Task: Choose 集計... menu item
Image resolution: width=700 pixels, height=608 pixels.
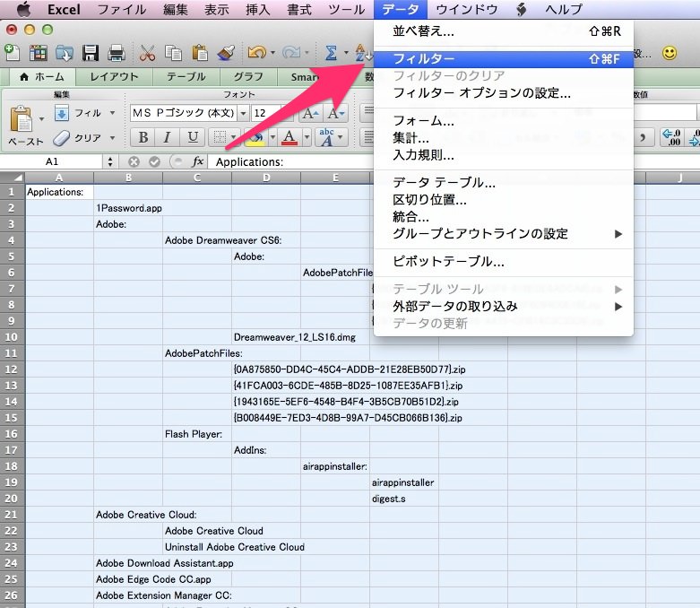Action: [503, 138]
